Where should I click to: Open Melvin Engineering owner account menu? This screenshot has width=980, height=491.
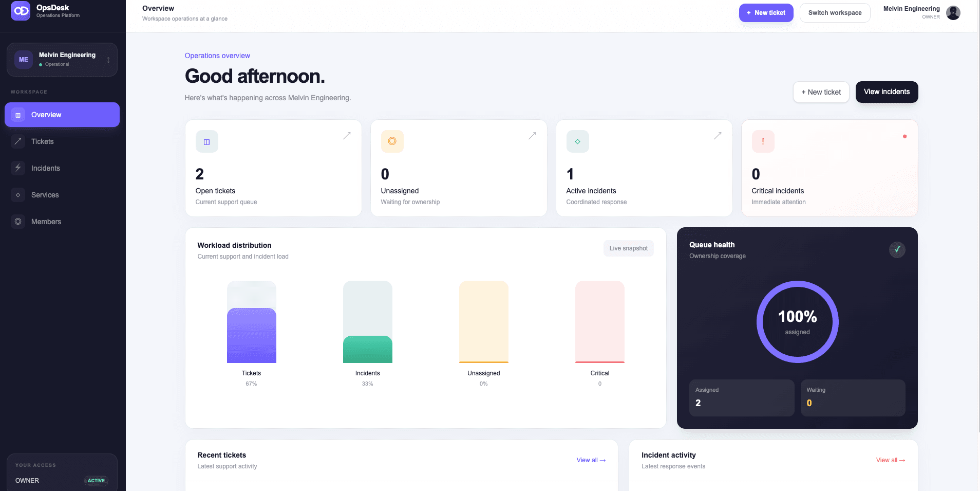point(921,13)
